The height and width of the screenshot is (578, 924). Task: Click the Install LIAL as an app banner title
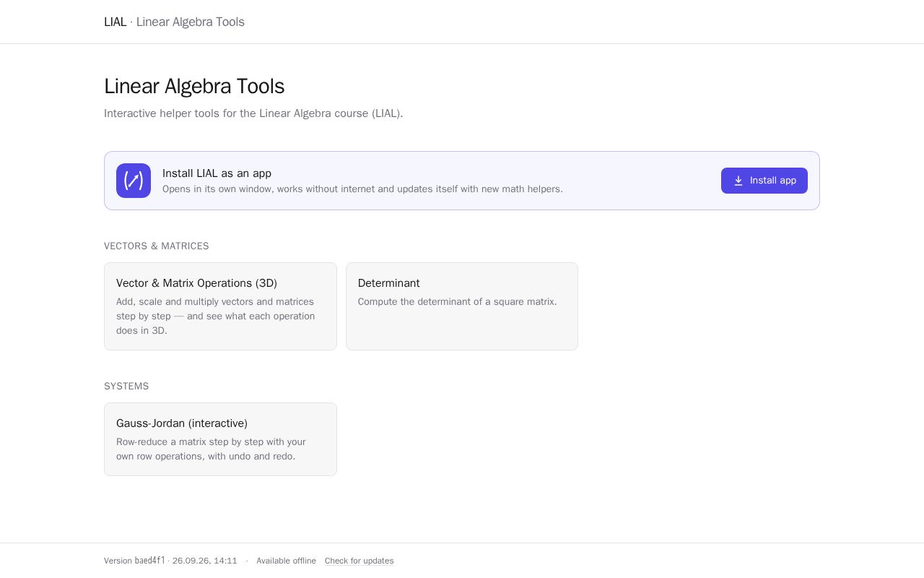click(x=217, y=173)
